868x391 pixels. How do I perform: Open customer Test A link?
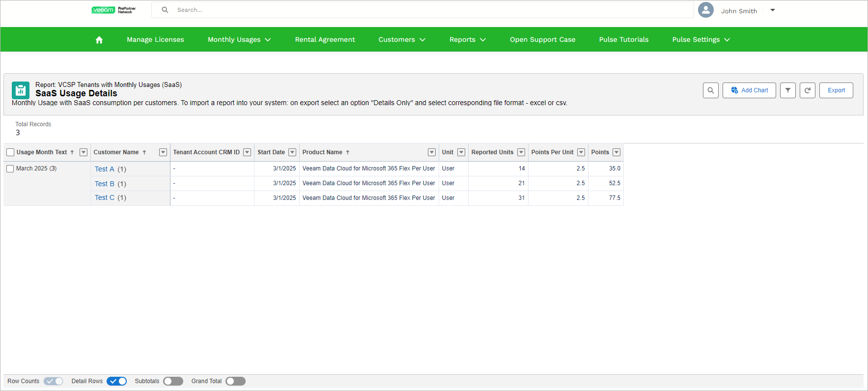click(105, 169)
